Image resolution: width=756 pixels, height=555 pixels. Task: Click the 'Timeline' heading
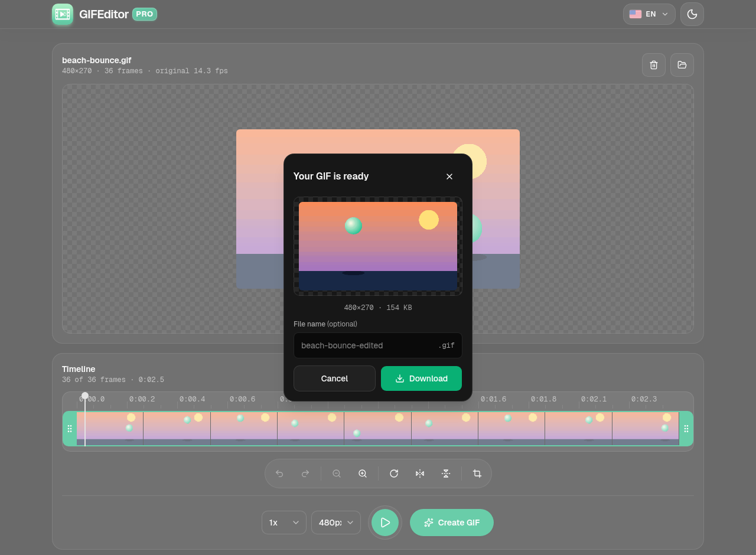79,369
